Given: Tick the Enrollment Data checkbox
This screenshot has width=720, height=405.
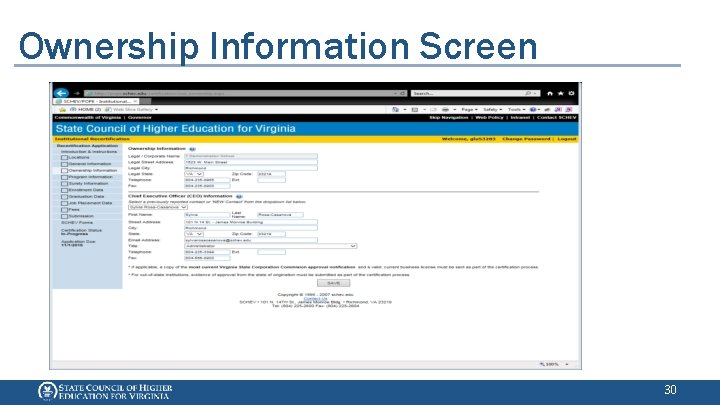Looking at the screenshot, I should coord(64,190).
